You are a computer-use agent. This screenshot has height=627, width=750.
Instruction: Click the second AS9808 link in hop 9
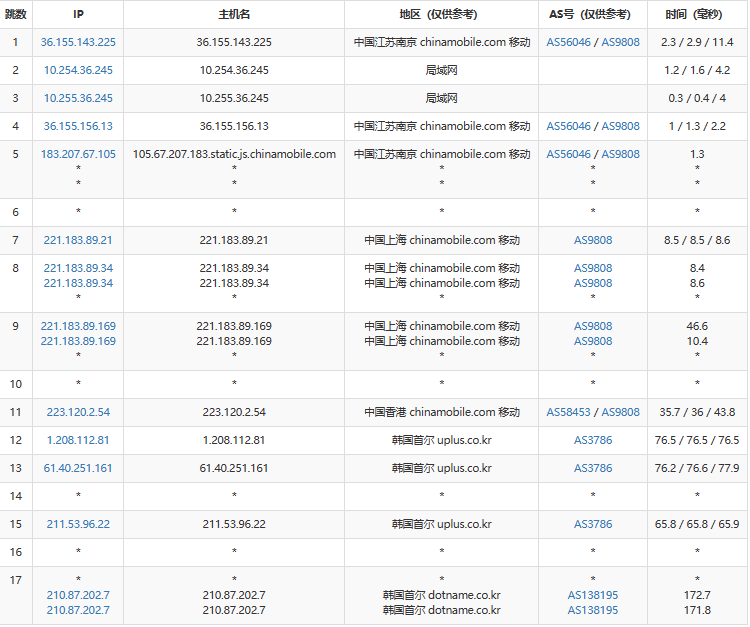click(x=593, y=341)
